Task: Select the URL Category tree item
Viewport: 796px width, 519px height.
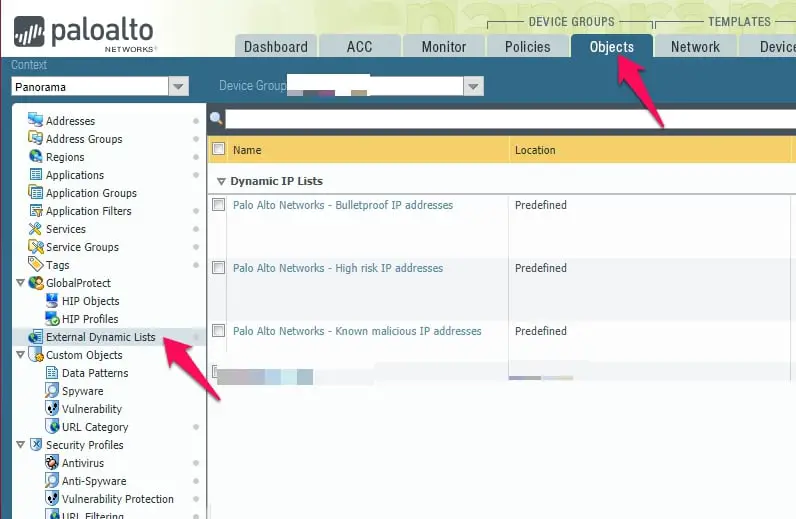Action: pyautogui.click(x=95, y=427)
